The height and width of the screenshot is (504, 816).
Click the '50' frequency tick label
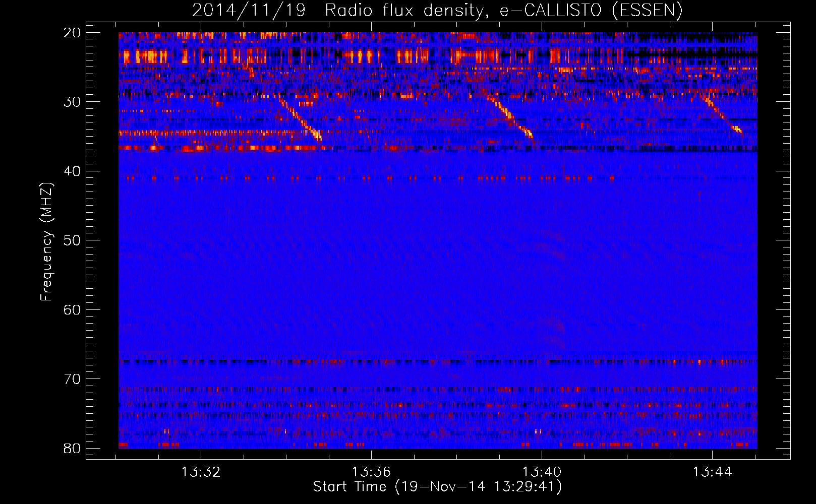click(72, 240)
